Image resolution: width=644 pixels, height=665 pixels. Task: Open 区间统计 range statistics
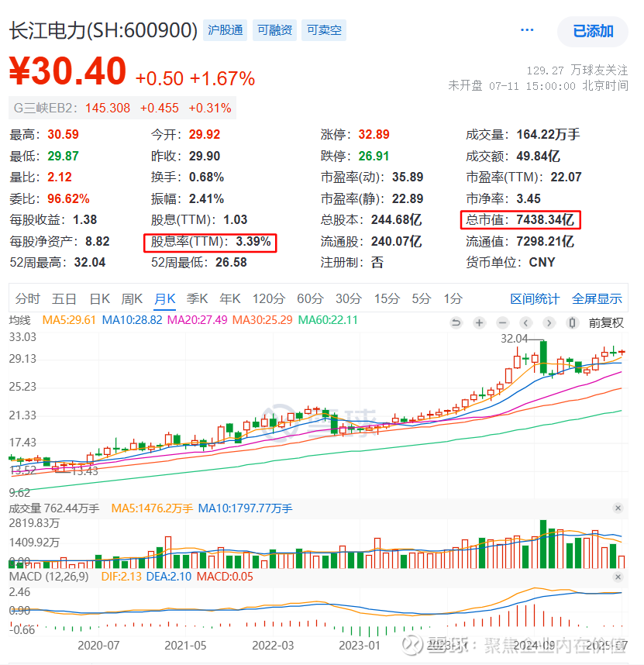535,299
